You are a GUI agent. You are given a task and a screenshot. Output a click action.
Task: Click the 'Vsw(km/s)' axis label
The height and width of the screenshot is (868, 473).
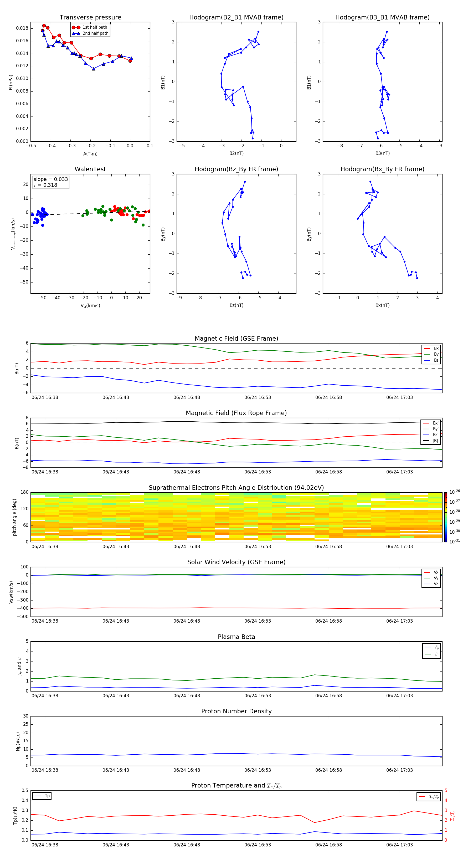tap(11, 592)
